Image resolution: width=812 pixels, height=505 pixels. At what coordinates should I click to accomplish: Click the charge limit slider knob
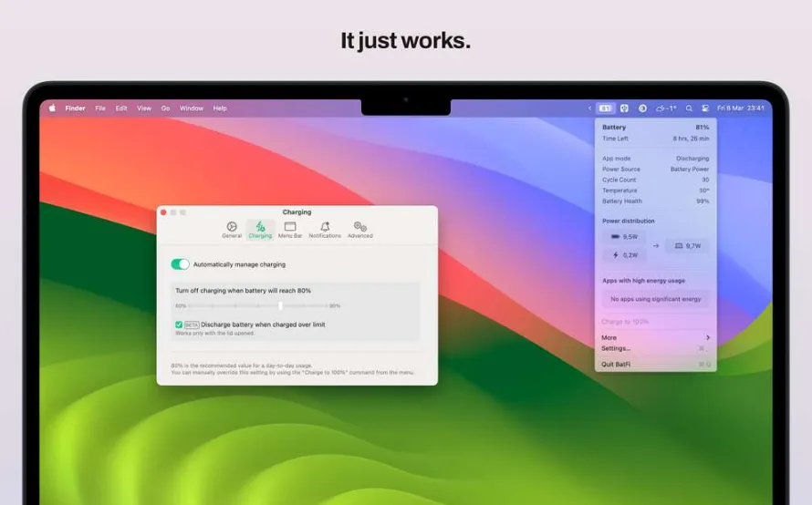[280, 305]
